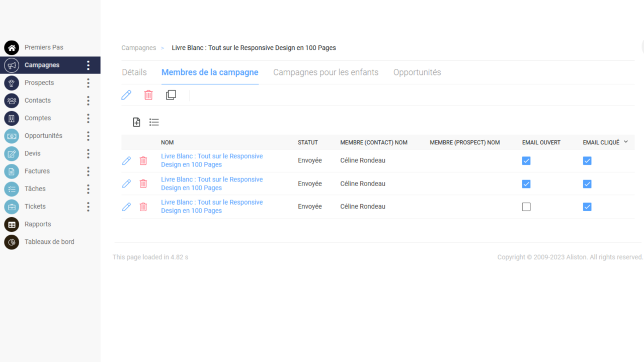644x362 pixels.
Task: Click the sort arrow beside Email Cliqué
Action: 626,142
